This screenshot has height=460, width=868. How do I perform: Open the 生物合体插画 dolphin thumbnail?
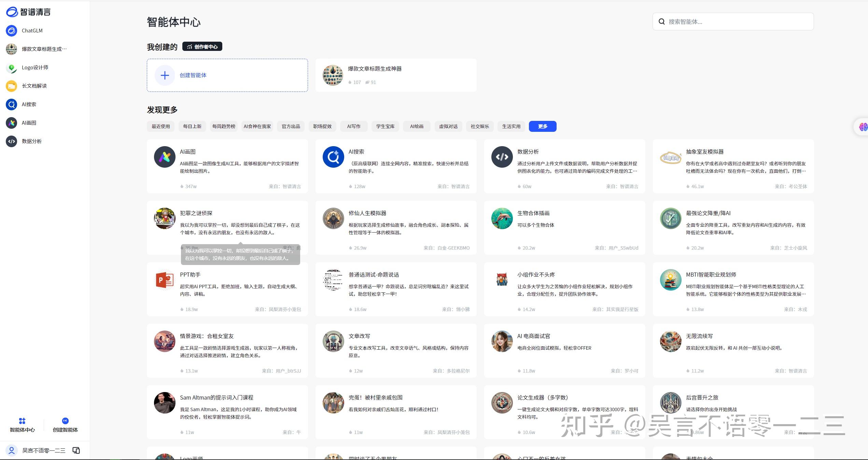[x=502, y=219]
